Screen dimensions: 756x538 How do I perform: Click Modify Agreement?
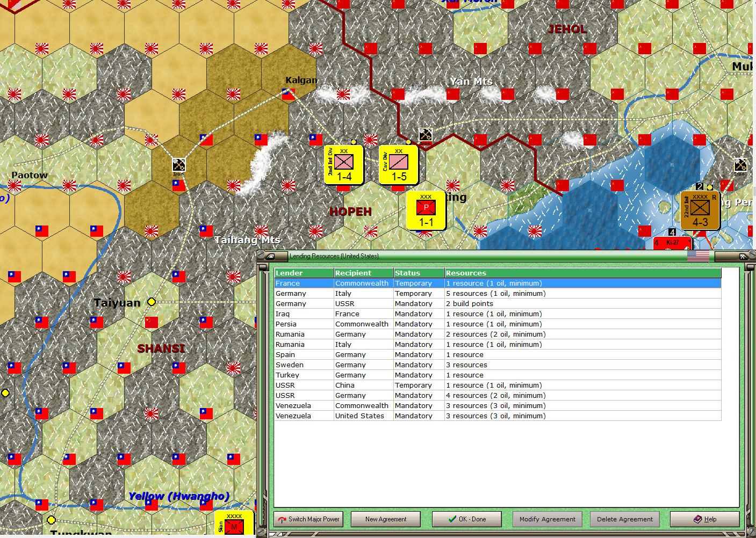tap(548, 519)
